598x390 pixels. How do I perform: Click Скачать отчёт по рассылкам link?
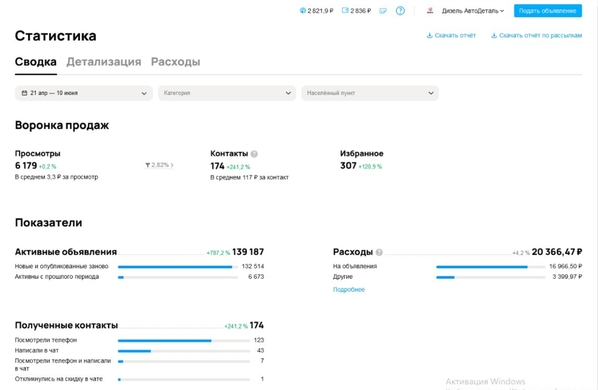540,35
